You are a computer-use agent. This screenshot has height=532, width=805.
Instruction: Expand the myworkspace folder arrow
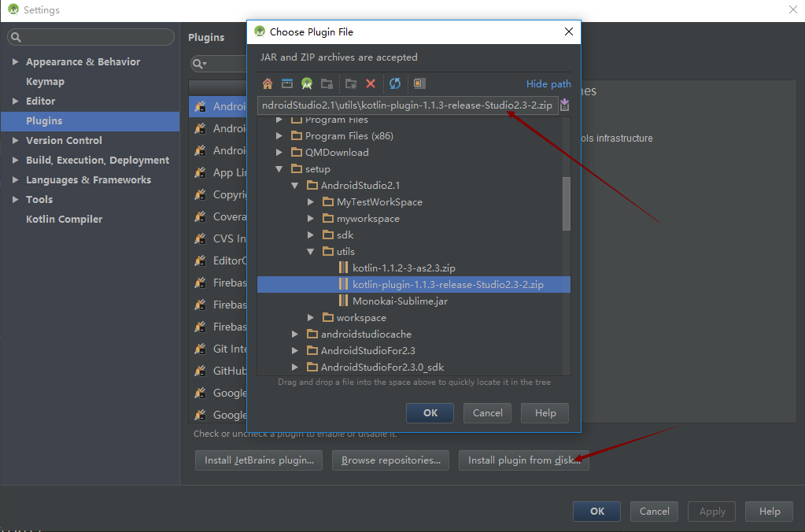click(311, 218)
